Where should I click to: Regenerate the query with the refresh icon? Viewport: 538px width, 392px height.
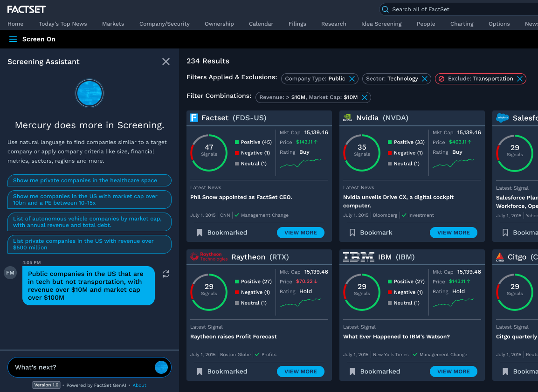(x=166, y=274)
